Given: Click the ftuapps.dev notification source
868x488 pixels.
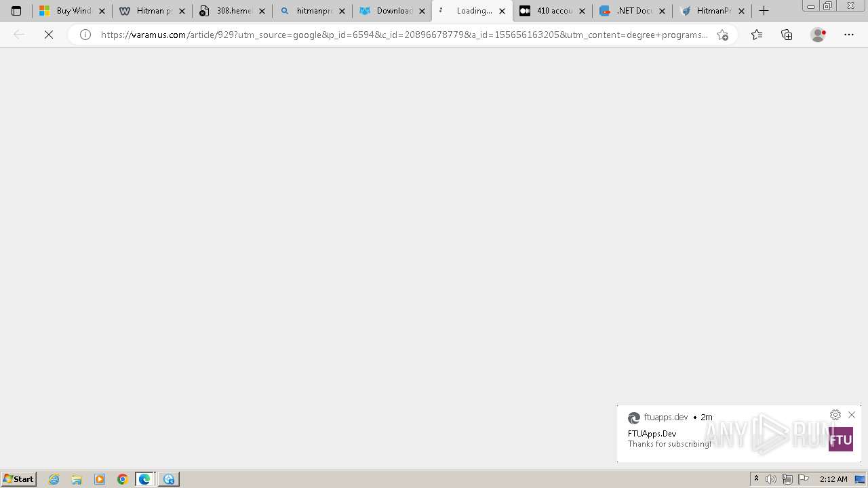Looking at the screenshot, I should pos(666,418).
